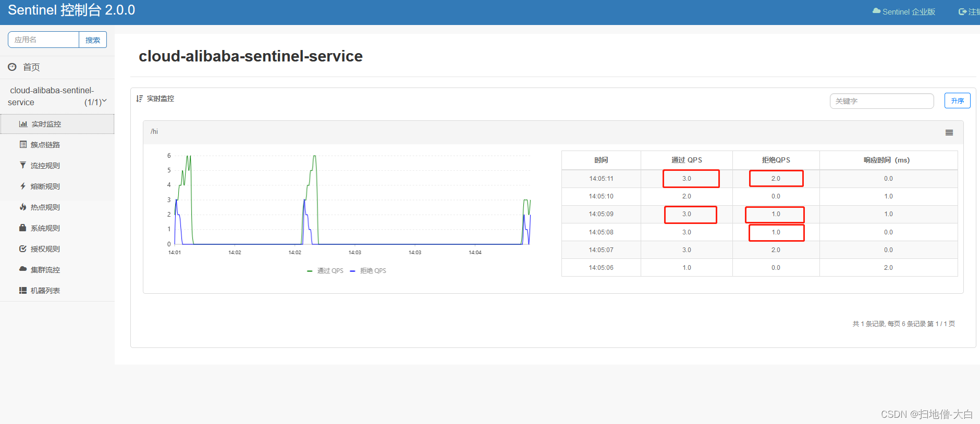This screenshot has height=424, width=980.
Task: Click the filter icon for 流控规则
Action: click(x=23, y=165)
